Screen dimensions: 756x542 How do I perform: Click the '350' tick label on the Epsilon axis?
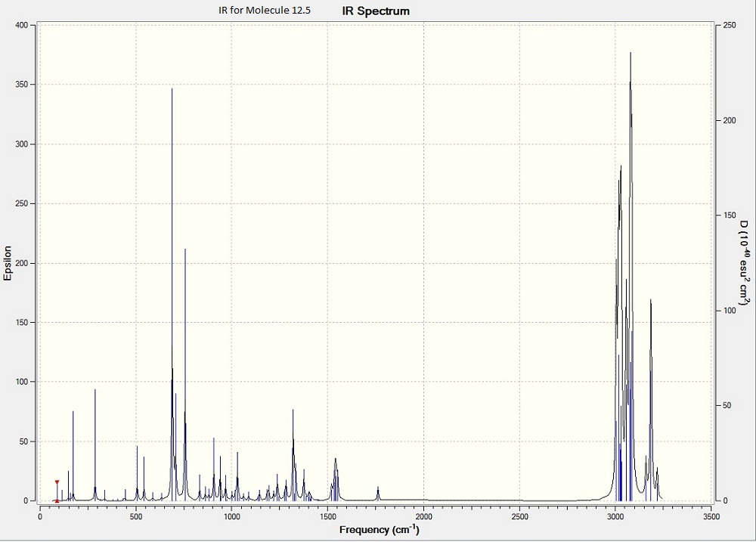pos(22,85)
